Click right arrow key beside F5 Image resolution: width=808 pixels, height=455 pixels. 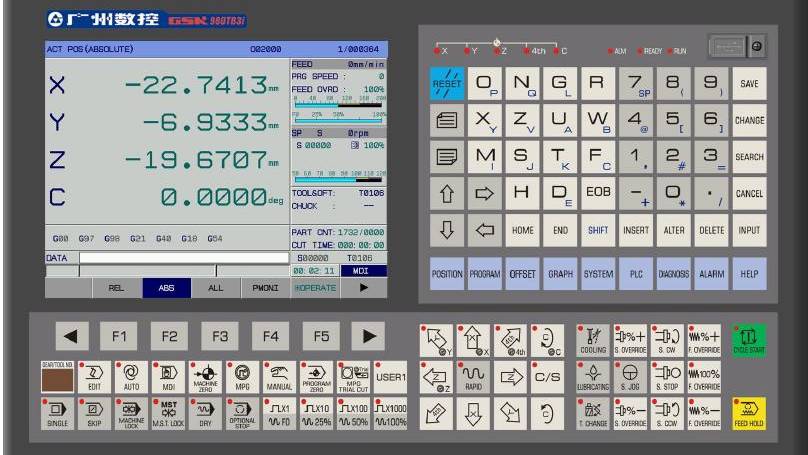pyautogui.click(x=368, y=336)
